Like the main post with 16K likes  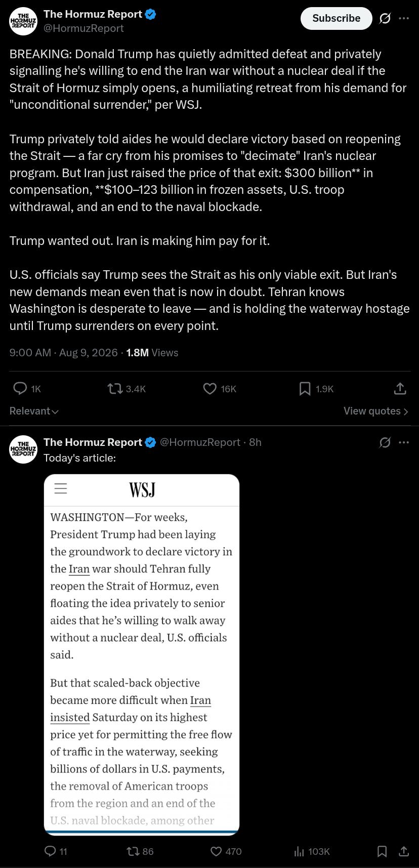pos(220,389)
